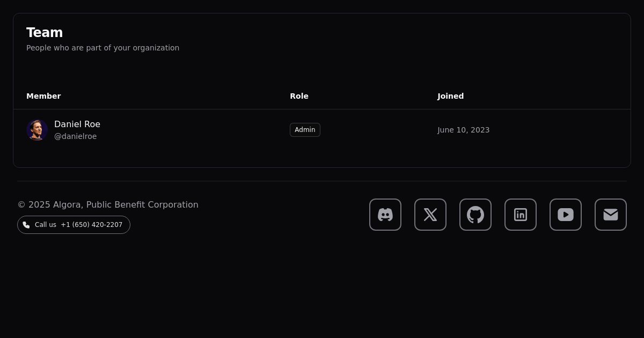This screenshot has height=338, width=644.
Task: Click the phone handset icon
Action: point(26,225)
